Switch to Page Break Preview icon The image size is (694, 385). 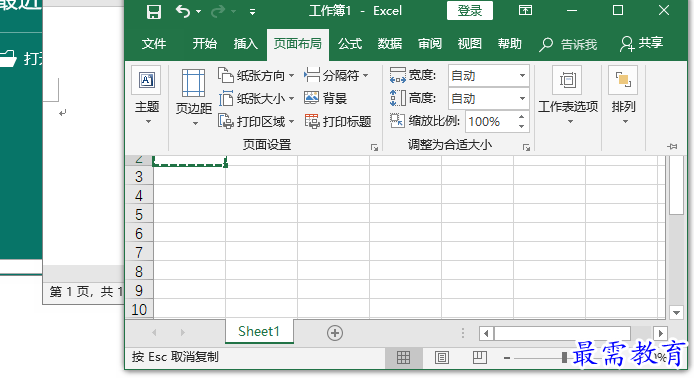point(479,358)
